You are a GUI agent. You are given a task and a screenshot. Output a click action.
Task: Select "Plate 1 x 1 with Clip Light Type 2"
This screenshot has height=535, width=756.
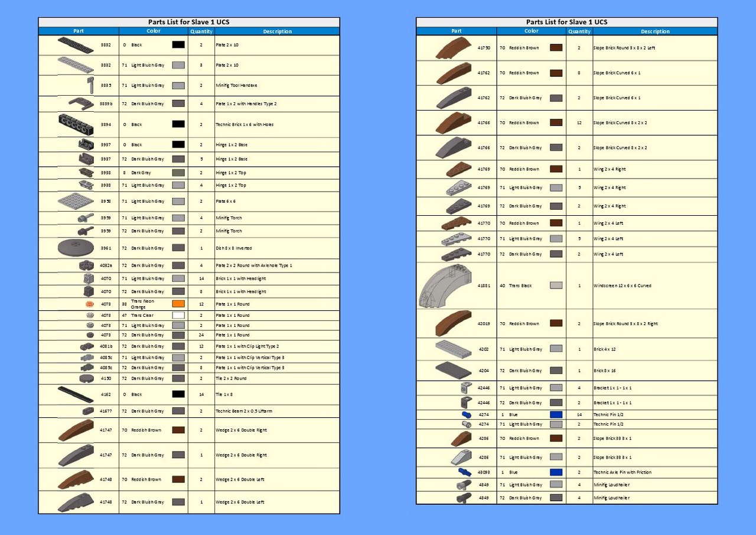tap(247, 346)
